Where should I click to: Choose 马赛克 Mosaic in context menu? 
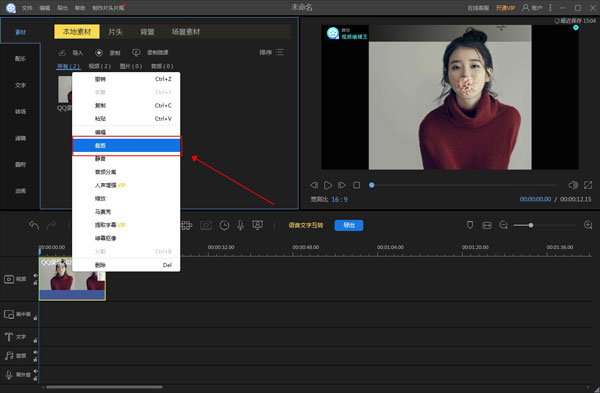(126, 212)
